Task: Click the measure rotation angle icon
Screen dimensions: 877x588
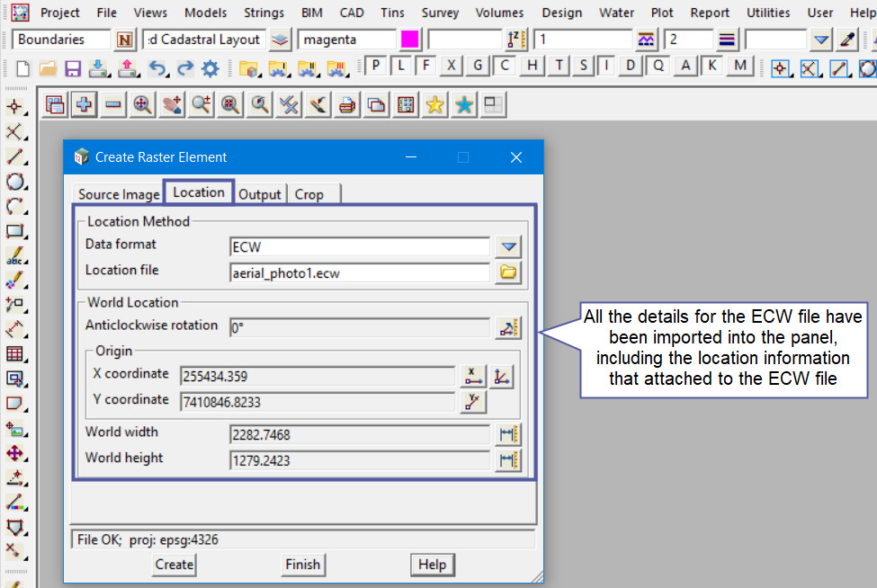Action: click(x=508, y=328)
